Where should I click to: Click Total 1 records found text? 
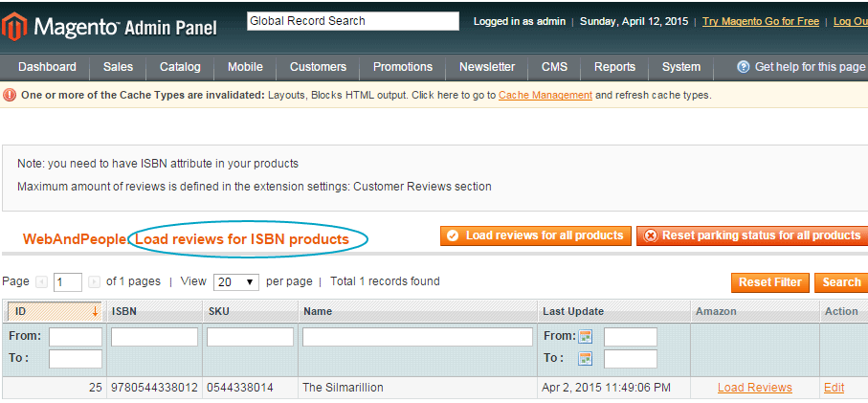(385, 281)
